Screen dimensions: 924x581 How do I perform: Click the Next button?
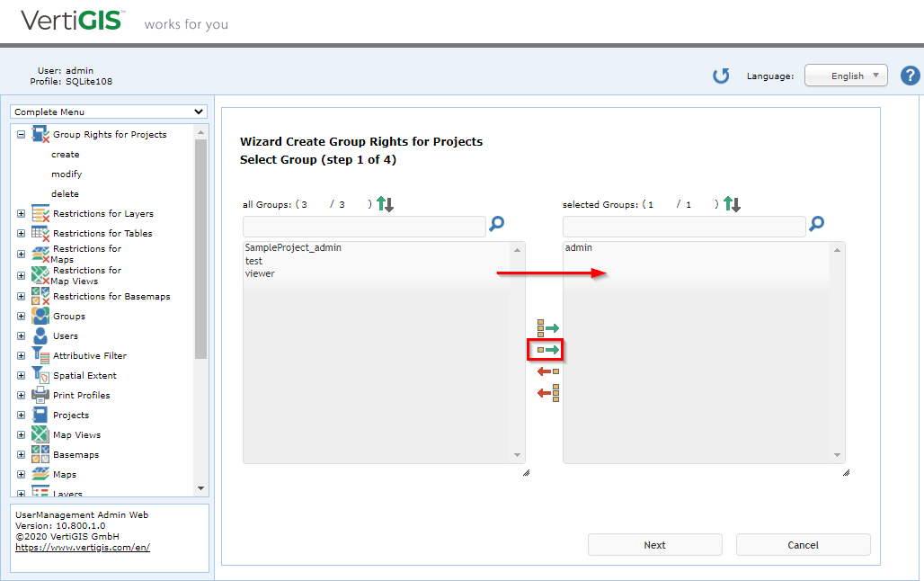(654, 544)
